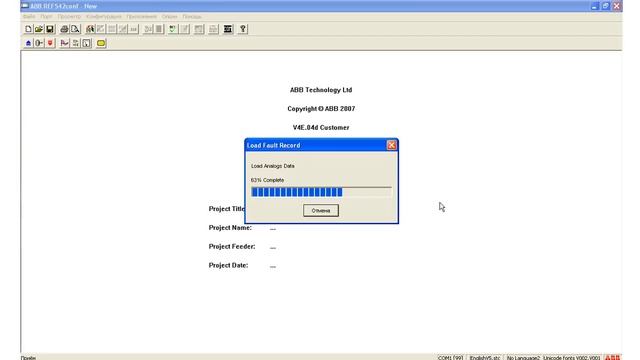Click the binoculars find icon in the toolbar
Screen dimensions: 640x360
(x=90, y=29)
